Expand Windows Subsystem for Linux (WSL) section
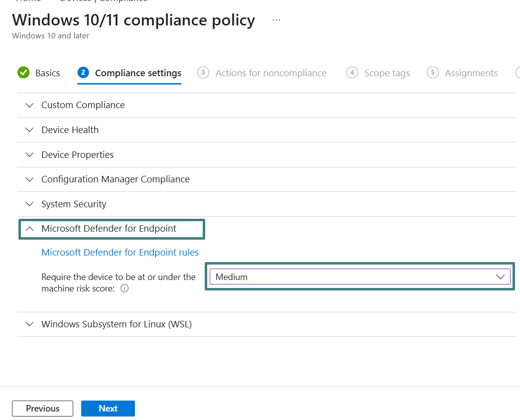The width and height of the screenshot is (520, 420). [x=116, y=324]
